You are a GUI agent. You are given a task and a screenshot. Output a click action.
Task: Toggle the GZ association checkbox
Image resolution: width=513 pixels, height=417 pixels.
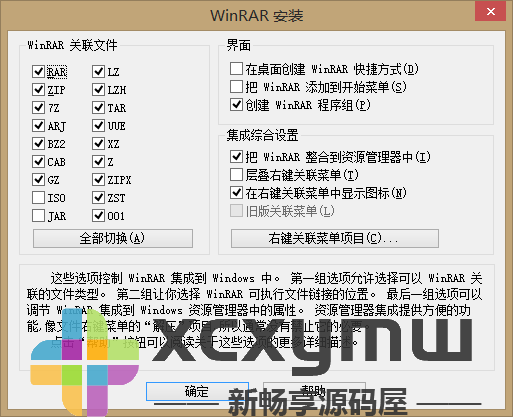pyautogui.click(x=38, y=179)
